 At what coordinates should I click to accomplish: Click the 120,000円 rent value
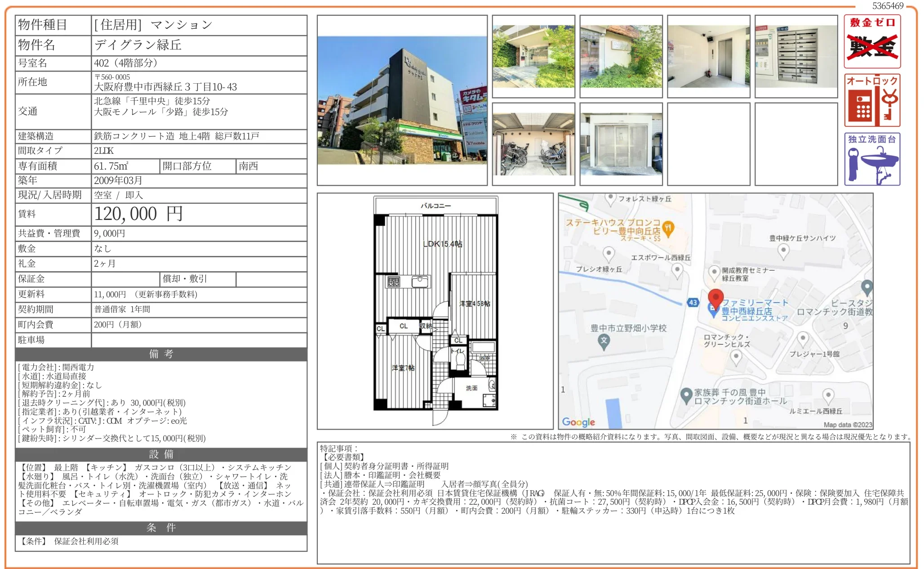click(x=138, y=214)
